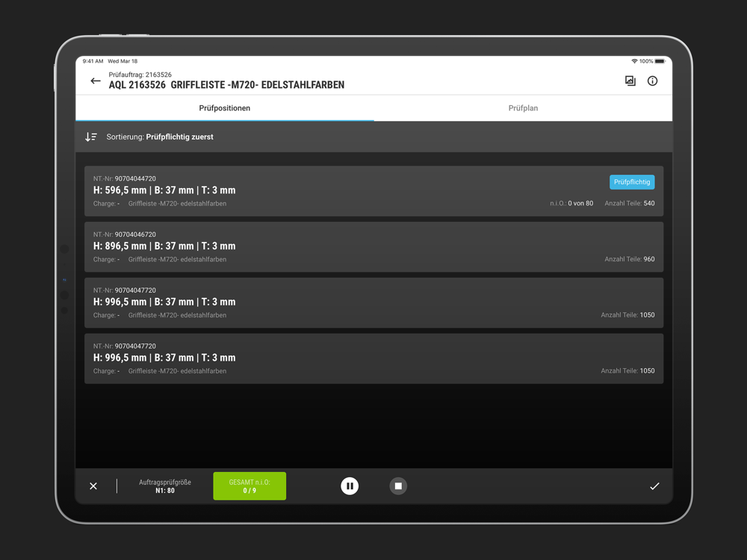Viewport: 747px width, 560px height.
Task: Click the AQL 2163526 GRIFFLEISTE title
Action: click(x=226, y=85)
